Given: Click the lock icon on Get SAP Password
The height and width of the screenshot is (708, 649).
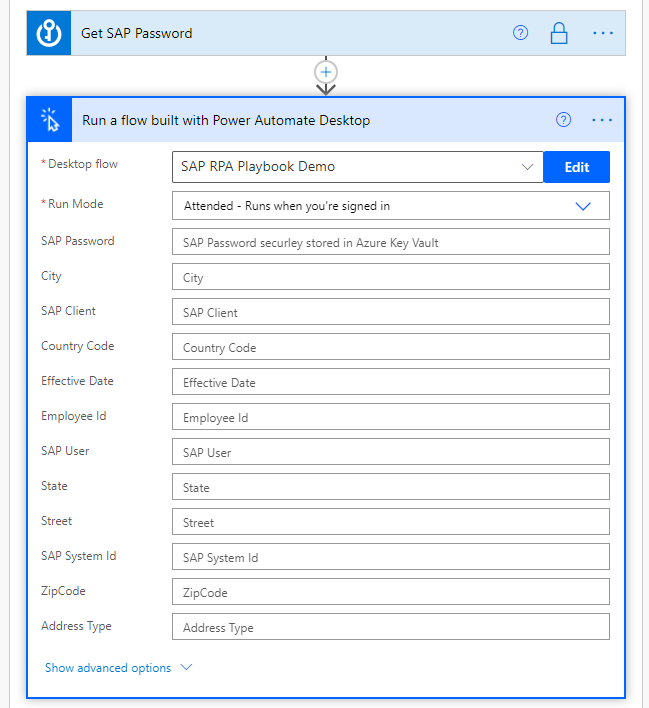Looking at the screenshot, I should [x=559, y=33].
